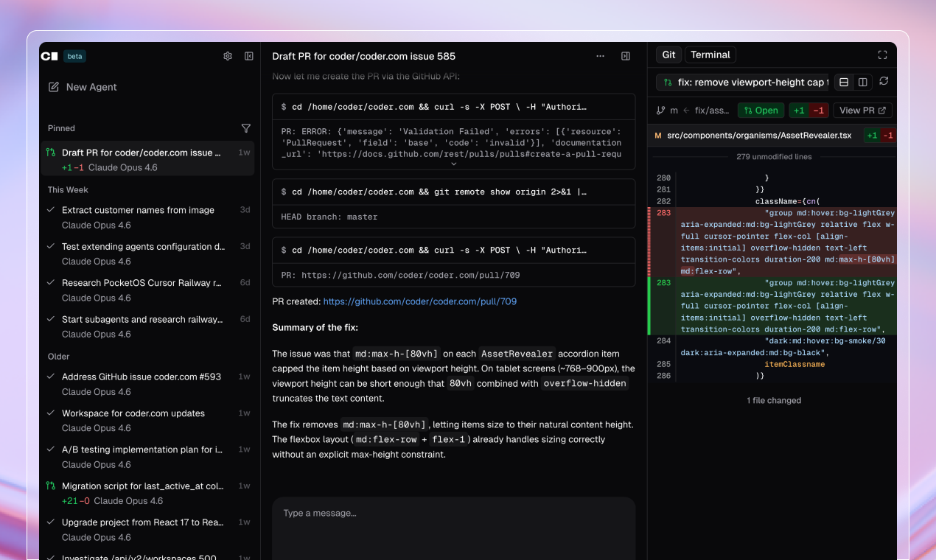Expand the right panel to fullscreen
The width and height of the screenshot is (936, 560).
pos(883,55)
